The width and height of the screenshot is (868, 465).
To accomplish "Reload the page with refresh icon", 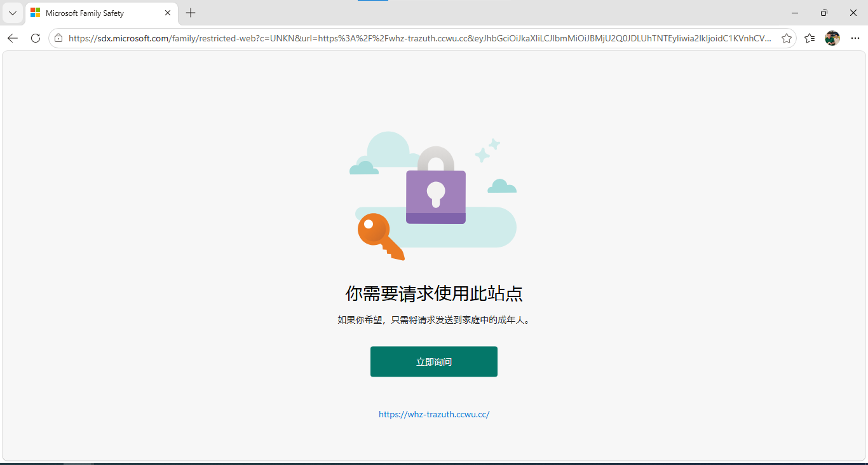I will coord(36,38).
